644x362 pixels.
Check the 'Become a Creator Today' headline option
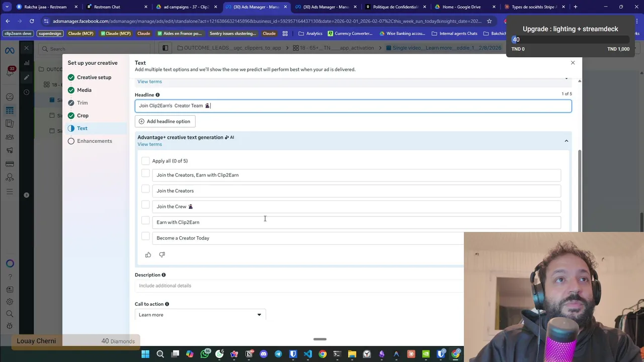click(145, 236)
